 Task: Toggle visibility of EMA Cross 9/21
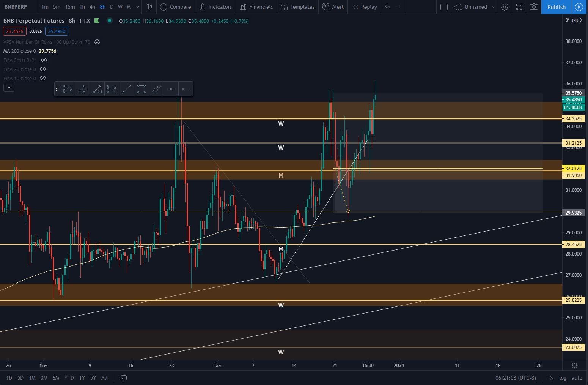[x=44, y=60]
